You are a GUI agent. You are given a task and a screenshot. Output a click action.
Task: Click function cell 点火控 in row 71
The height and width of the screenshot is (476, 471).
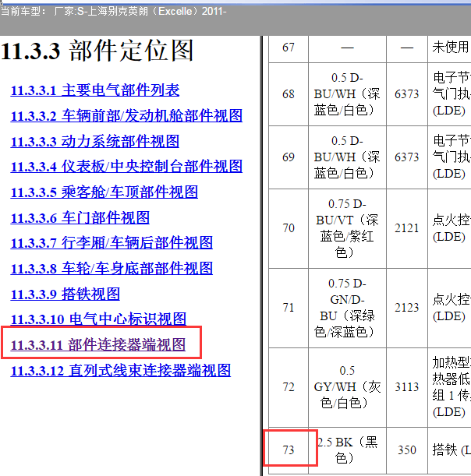(x=449, y=308)
